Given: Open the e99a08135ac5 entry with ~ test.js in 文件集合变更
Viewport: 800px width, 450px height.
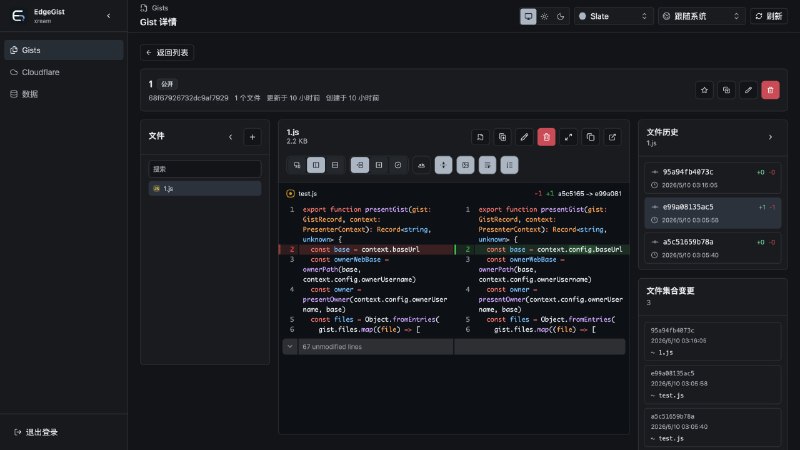Looking at the screenshot, I should coord(713,384).
